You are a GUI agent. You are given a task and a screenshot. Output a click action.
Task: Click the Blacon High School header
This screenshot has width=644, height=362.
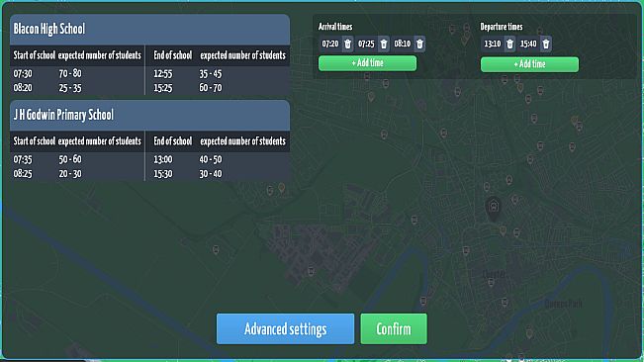tap(150, 30)
